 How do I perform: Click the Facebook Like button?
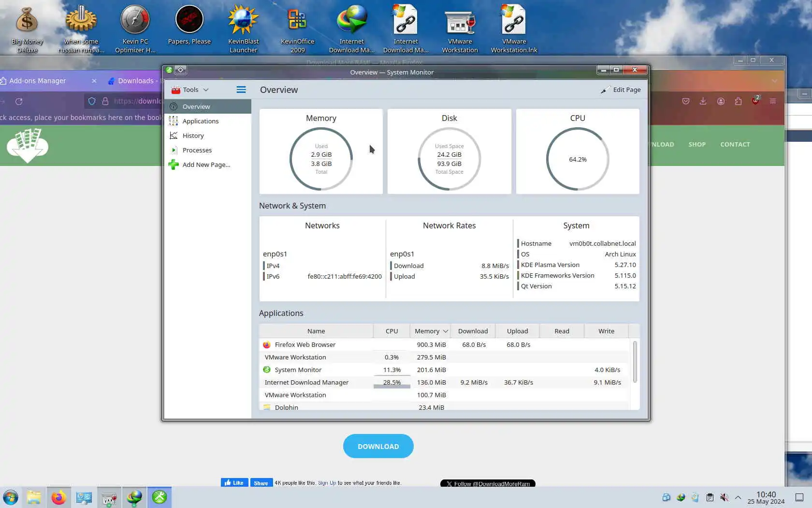click(x=234, y=483)
